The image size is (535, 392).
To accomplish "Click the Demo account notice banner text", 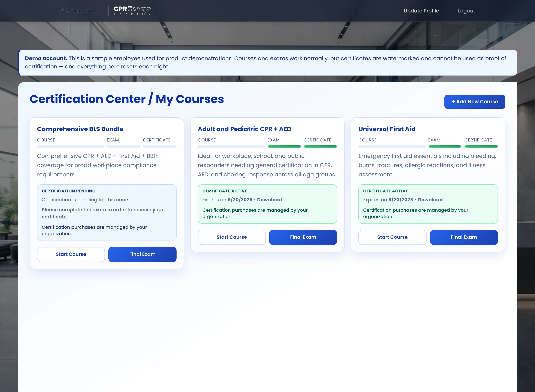I will tap(266, 62).
